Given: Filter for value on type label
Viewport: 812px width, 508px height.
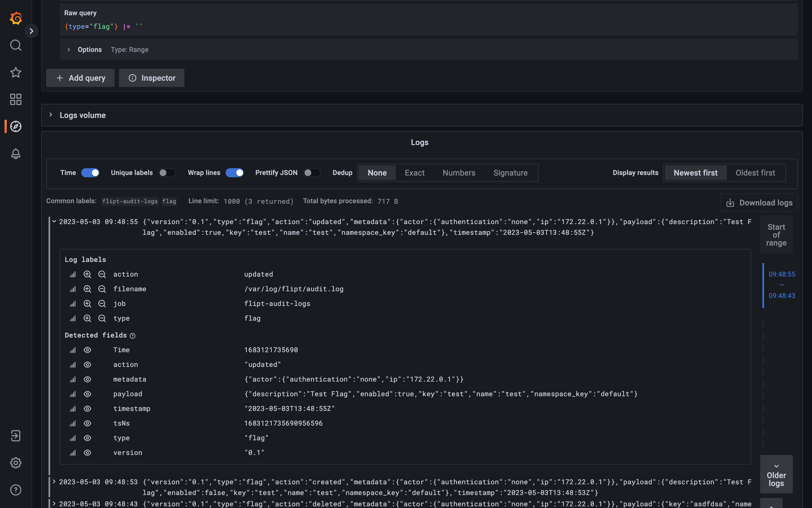Looking at the screenshot, I should click(87, 319).
